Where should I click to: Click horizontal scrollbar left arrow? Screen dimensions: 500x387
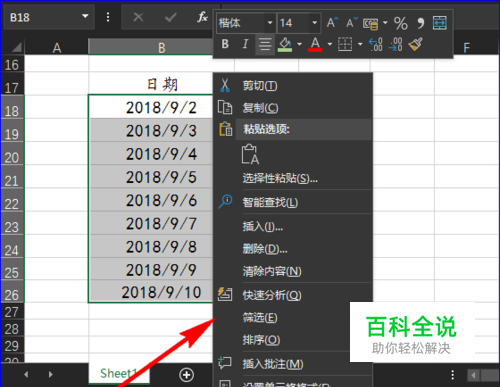pos(473,375)
